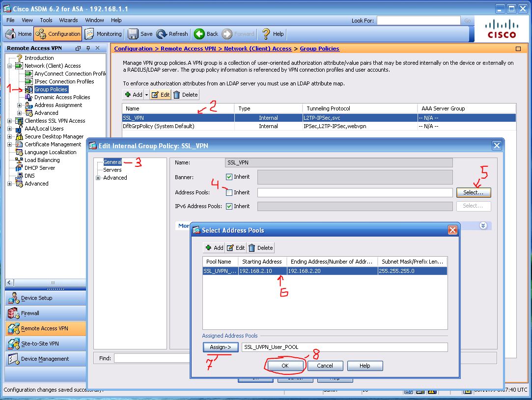
Task: Expand Secure Desktop Manager tree node
Action: point(9,136)
